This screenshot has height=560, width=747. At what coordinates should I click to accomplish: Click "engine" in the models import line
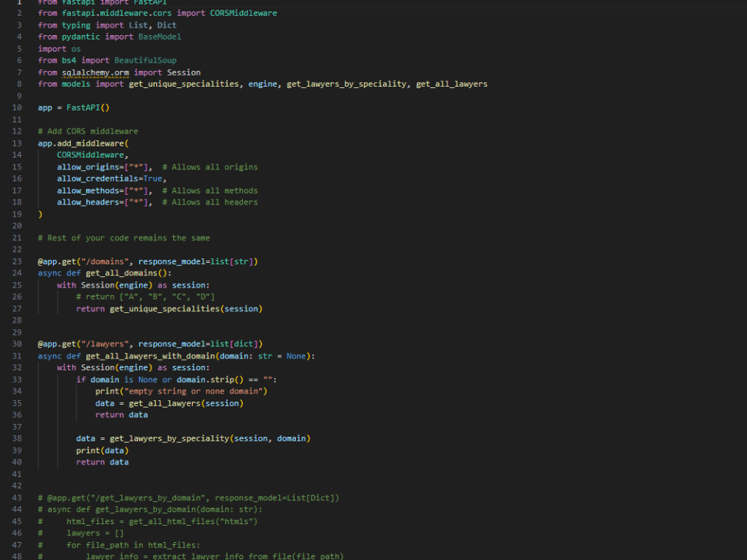(x=262, y=84)
